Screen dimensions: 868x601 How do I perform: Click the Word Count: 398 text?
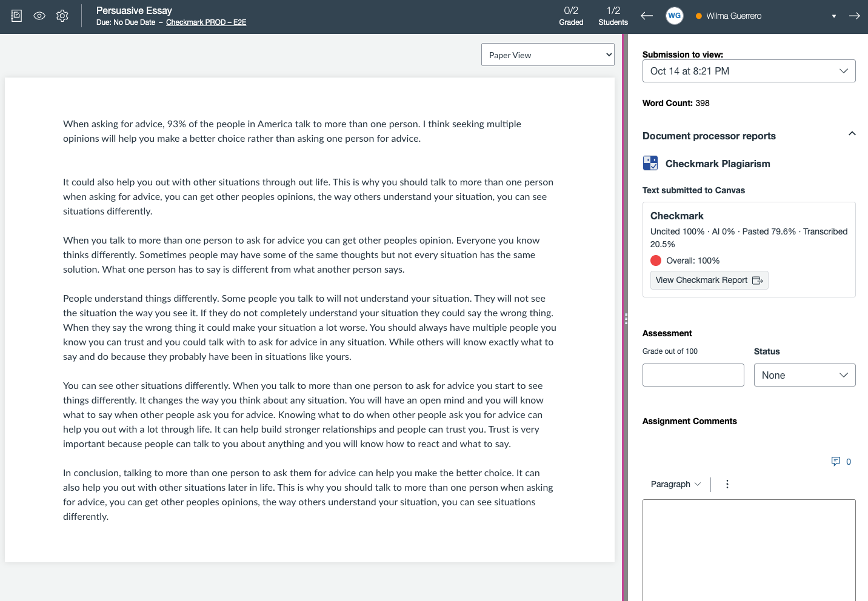coord(676,103)
